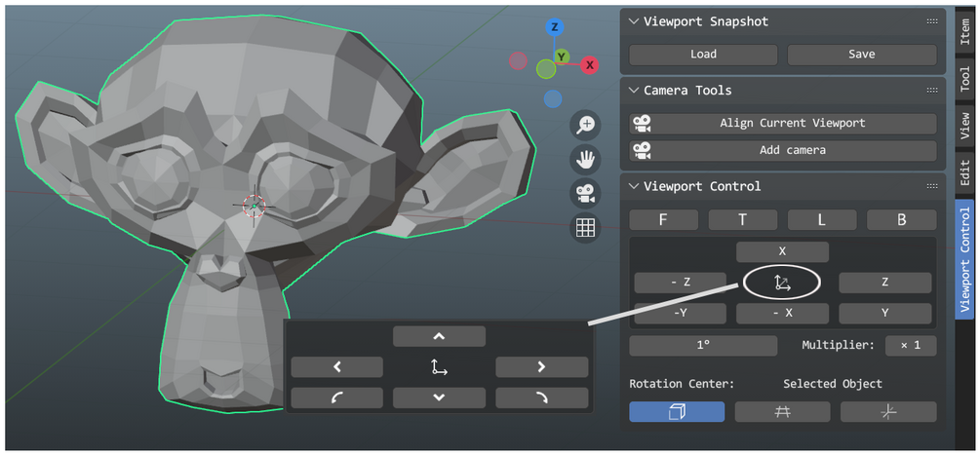Switch to top view with T button
Image resolution: width=980 pixels, height=455 pixels.
point(743,219)
